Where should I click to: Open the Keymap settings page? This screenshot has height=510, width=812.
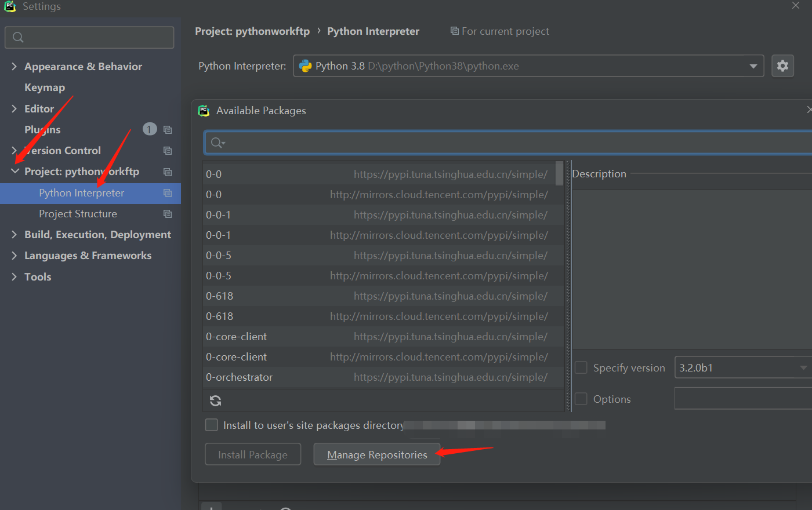coord(45,88)
